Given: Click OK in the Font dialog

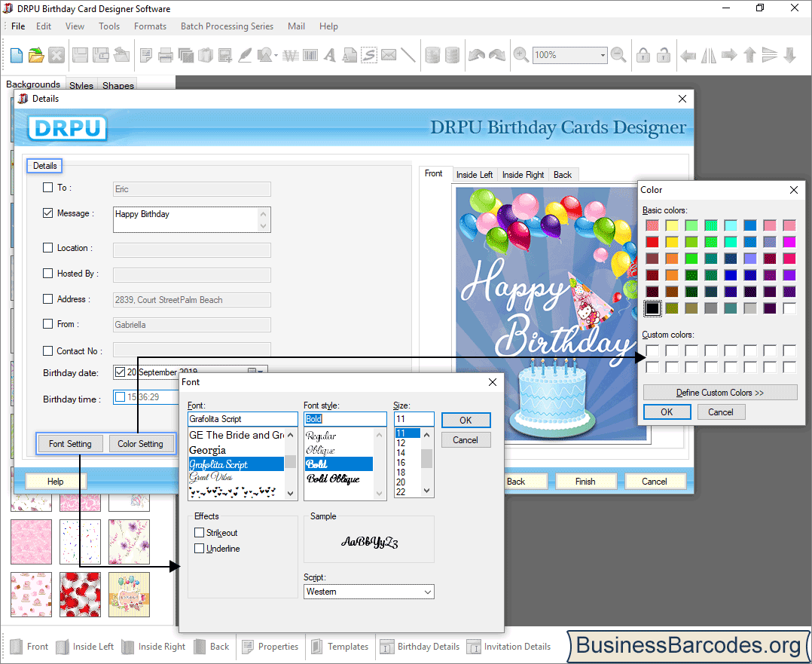Looking at the screenshot, I should click(x=466, y=421).
